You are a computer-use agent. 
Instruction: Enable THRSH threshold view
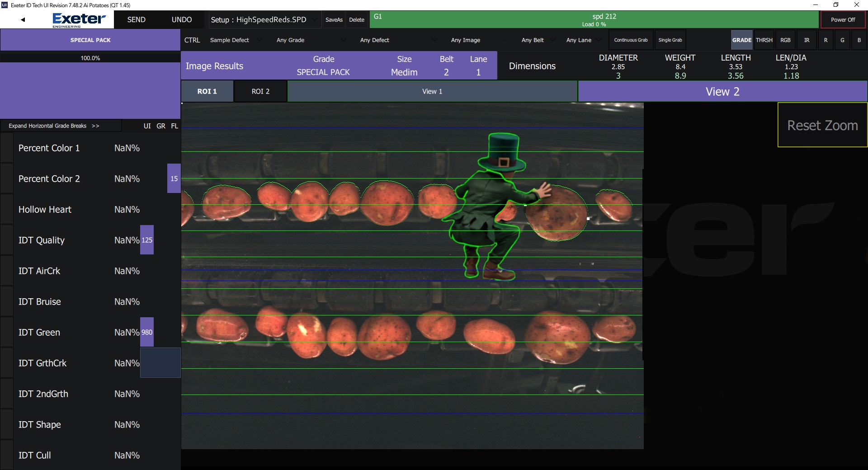click(764, 40)
